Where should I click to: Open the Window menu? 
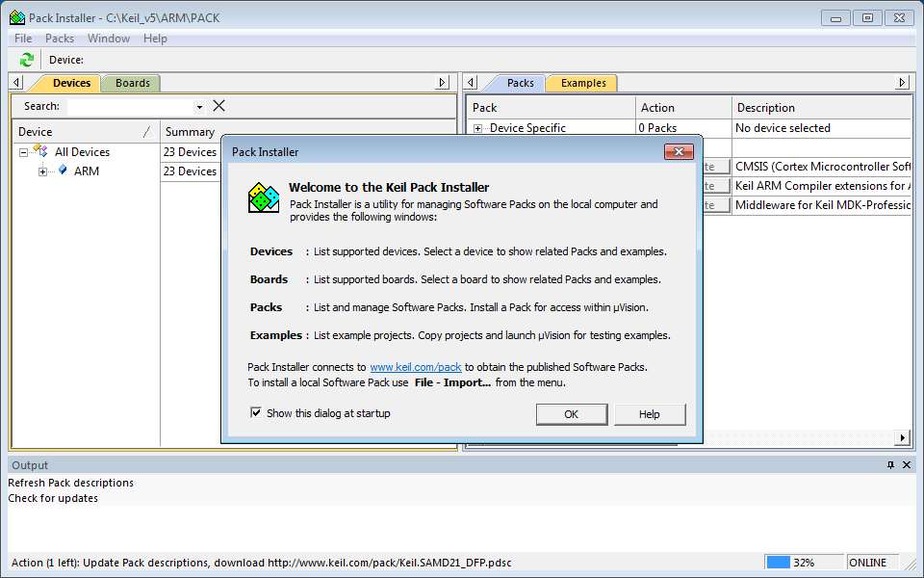[109, 39]
